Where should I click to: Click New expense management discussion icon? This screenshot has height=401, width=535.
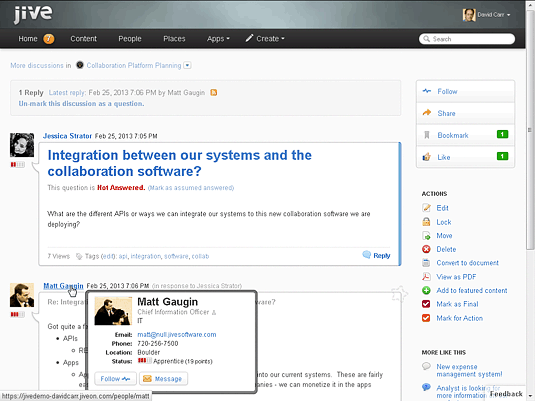pos(426,366)
